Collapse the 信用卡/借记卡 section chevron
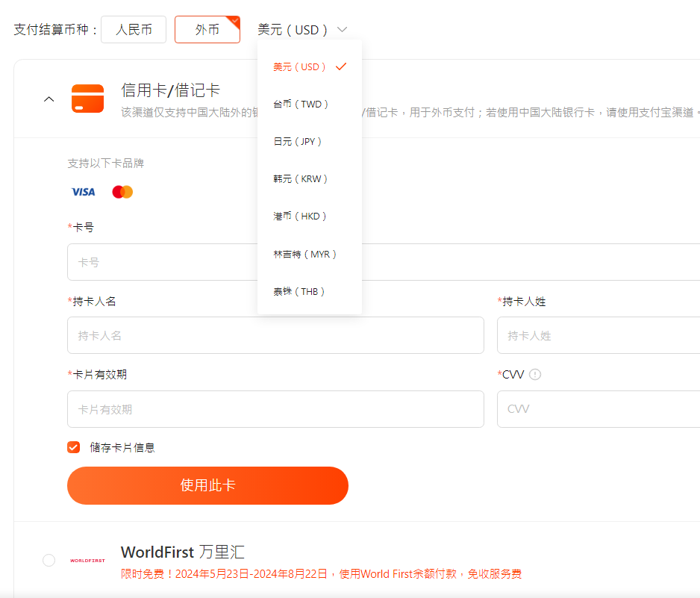700x598 pixels. (49, 99)
